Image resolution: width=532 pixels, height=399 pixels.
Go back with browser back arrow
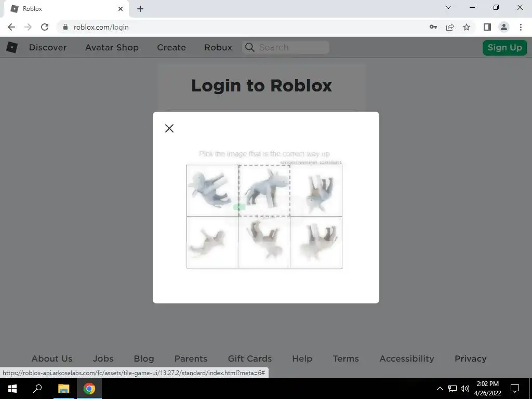11,27
